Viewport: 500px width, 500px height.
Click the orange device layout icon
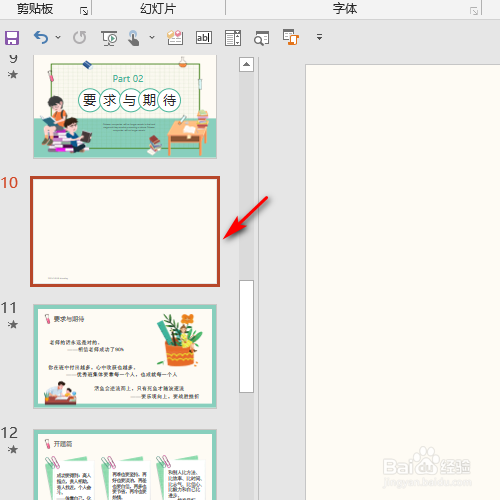point(291,37)
